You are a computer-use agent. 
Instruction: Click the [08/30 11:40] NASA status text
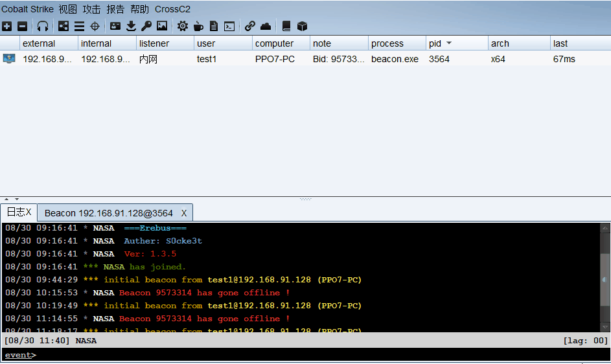point(51,341)
